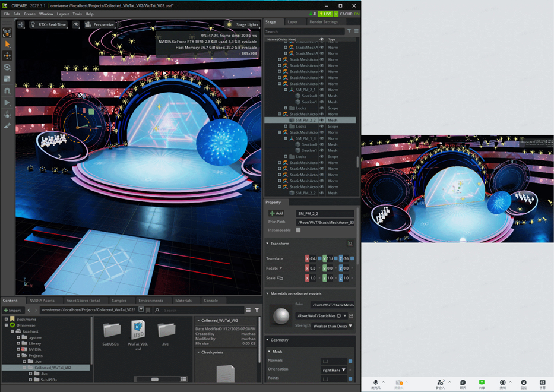Click the Import button in Content panel
The width and height of the screenshot is (554, 392).
[12, 310]
